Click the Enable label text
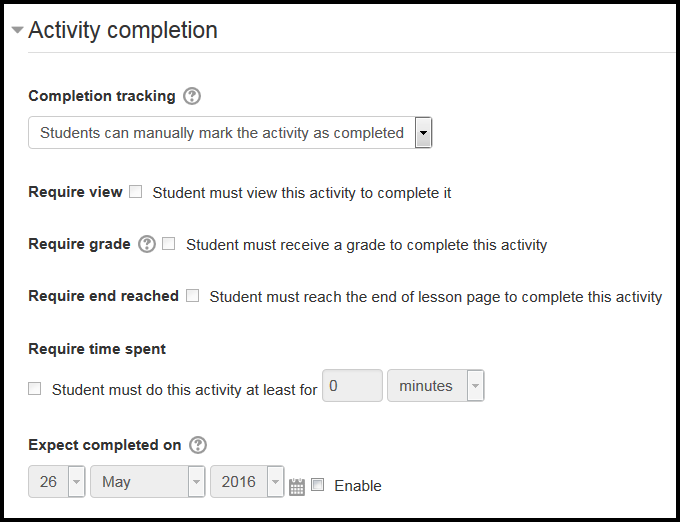Viewport: 680px width, 522px height. pos(358,486)
